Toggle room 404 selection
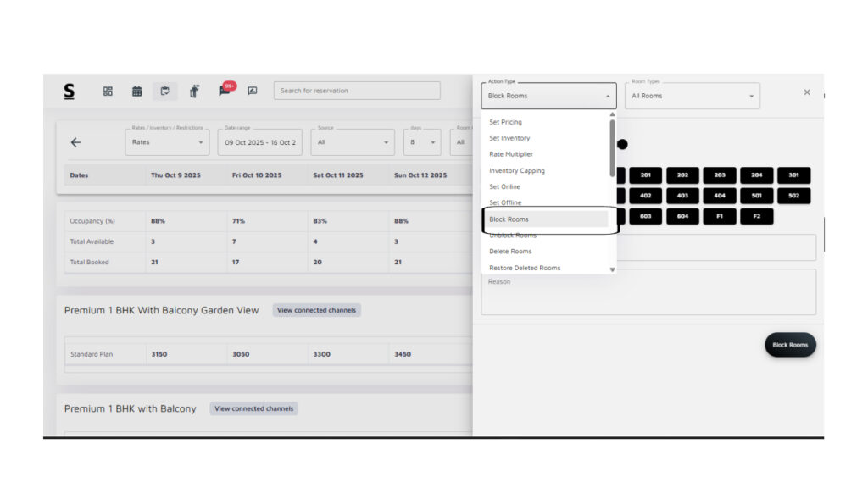868x488 pixels. (720, 196)
